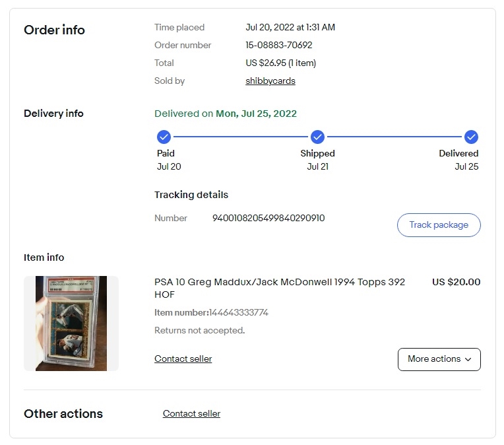Click the US $20.00 item price
This screenshot has height=445, width=504.
pyautogui.click(x=456, y=282)
